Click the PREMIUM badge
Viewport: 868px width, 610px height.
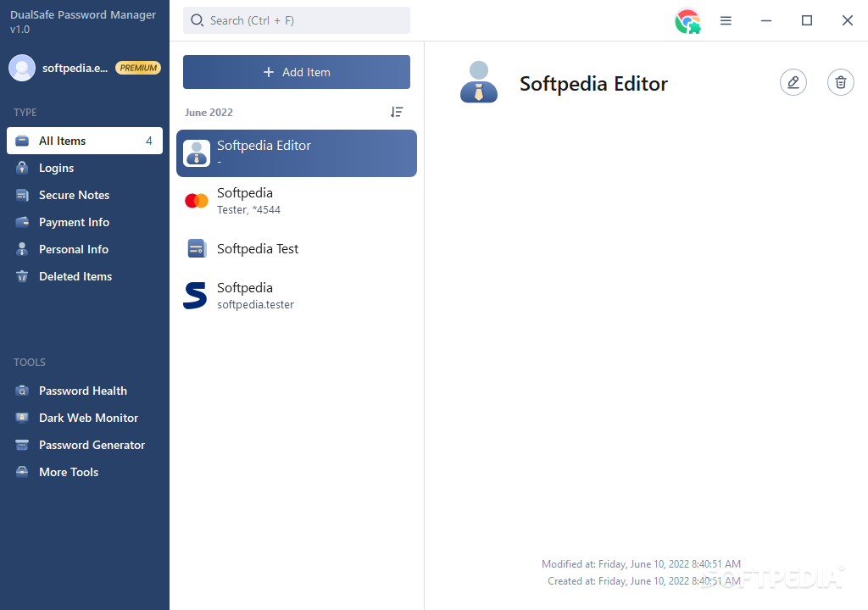[x=138, y=68]
